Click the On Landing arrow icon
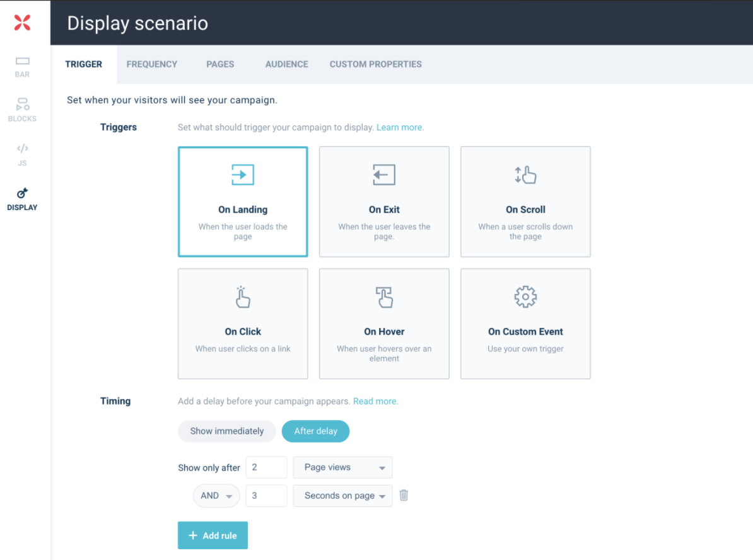The height and width of the screenshot is (560, 753). [x=243, y=175]
